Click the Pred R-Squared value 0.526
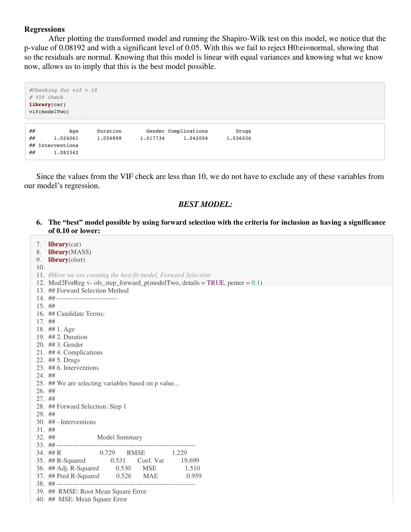 [x=124, y=476]
